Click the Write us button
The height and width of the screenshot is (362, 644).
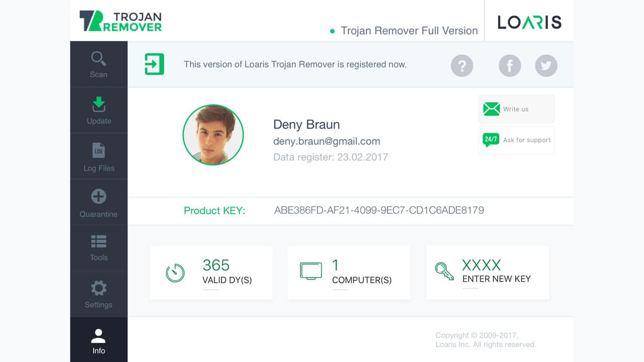pos(516,109)
